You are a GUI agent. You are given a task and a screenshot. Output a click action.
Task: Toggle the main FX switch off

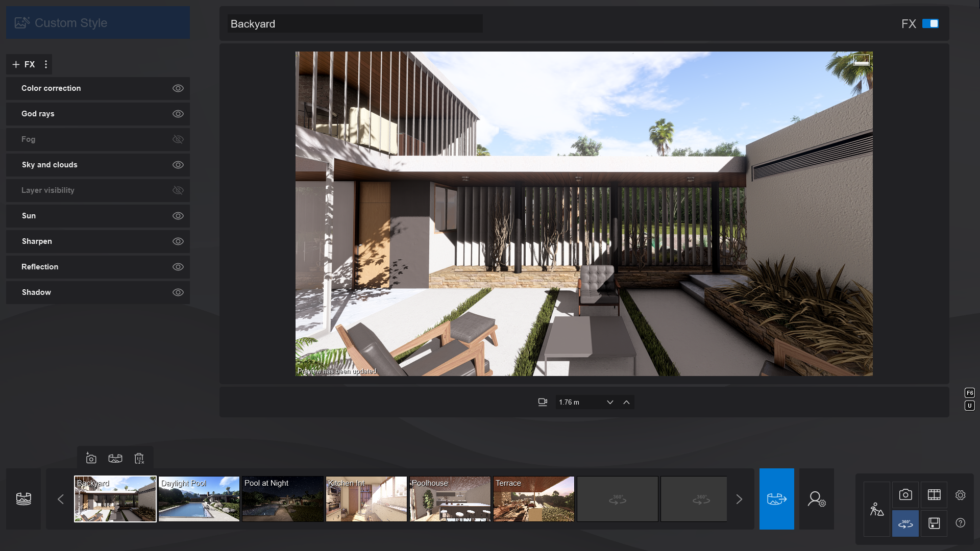pos(930,23)
